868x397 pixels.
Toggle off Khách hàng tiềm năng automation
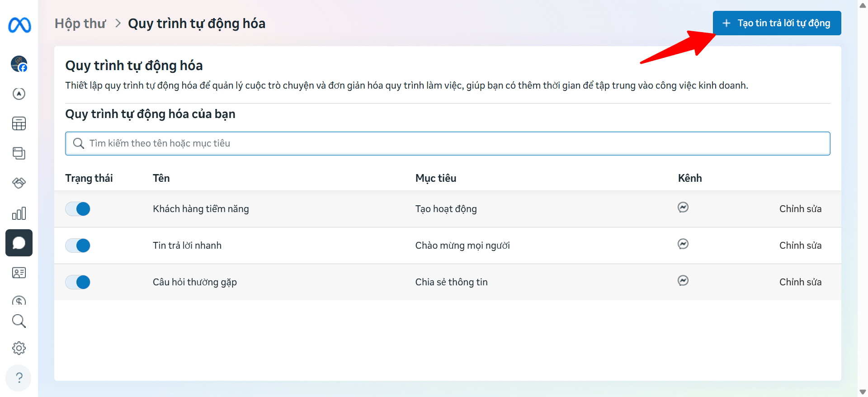pos(78,209)
